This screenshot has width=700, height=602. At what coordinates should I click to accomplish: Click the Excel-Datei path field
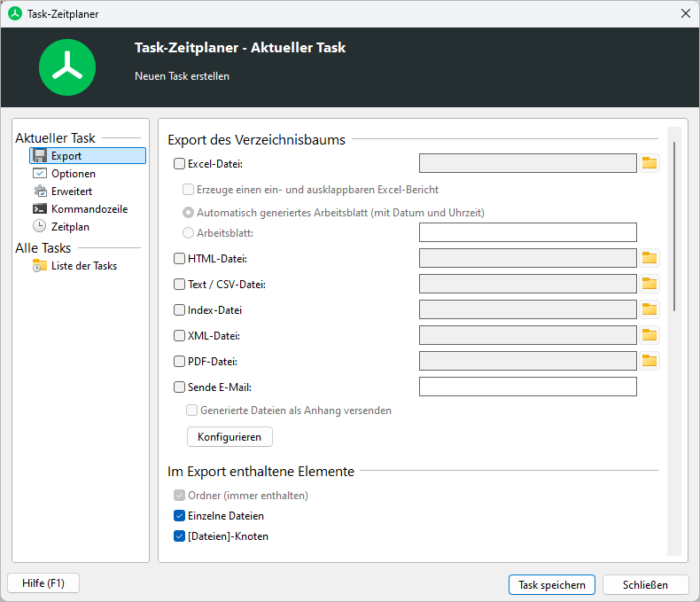pyautogui.click(x=528, y=163)
